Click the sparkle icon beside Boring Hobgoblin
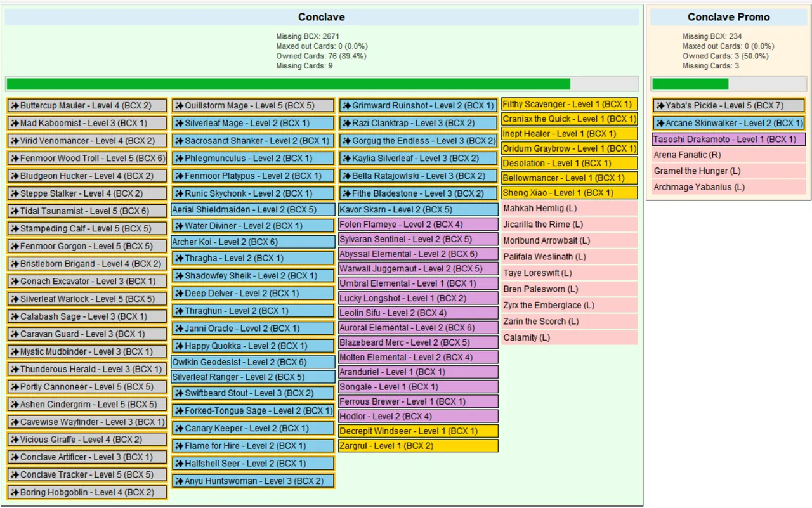Image resolution: width=812 pixels, height=508 pixels. pos(15,492)
